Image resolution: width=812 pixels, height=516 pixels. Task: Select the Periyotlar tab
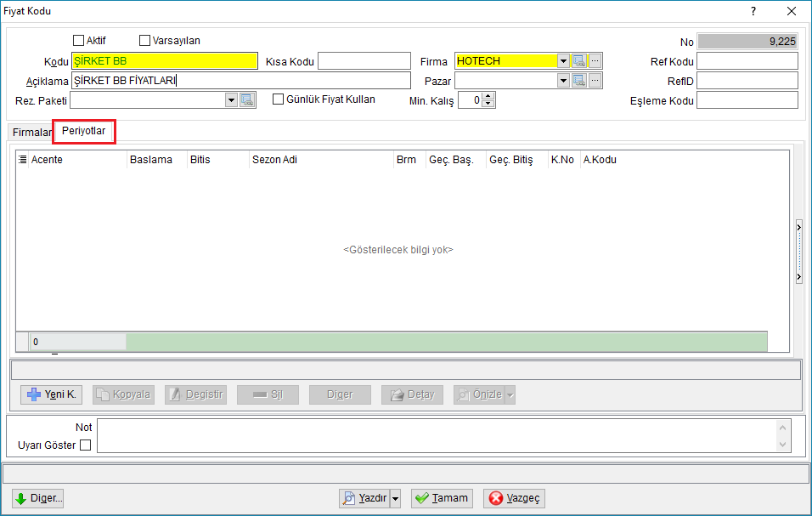pos(84,131)
